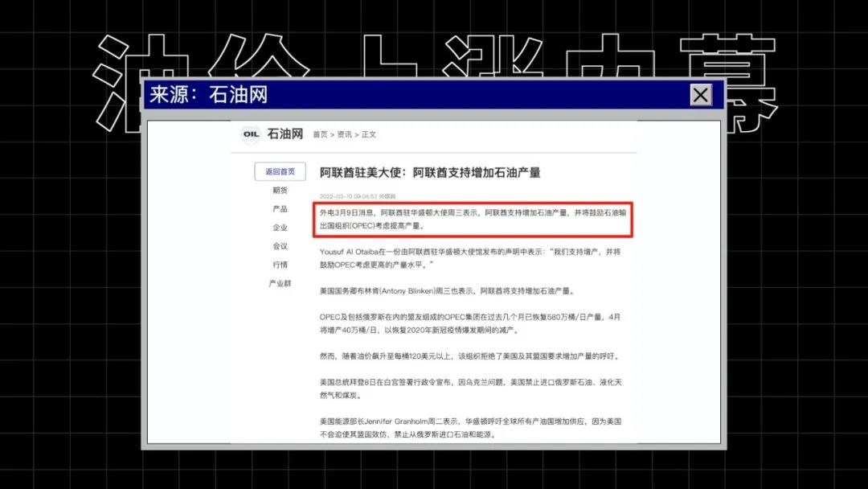868x489 pixels.
Task: Go to 资讯 in the breadcrumb
Action: (344, 134)
